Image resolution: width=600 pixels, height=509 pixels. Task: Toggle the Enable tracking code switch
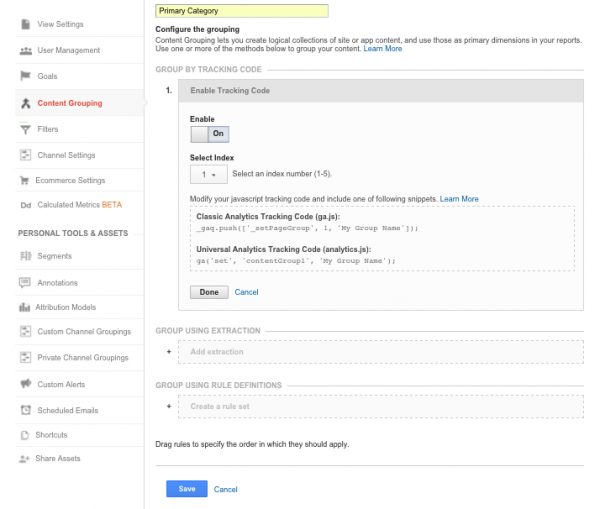click(x=210, y=134)
